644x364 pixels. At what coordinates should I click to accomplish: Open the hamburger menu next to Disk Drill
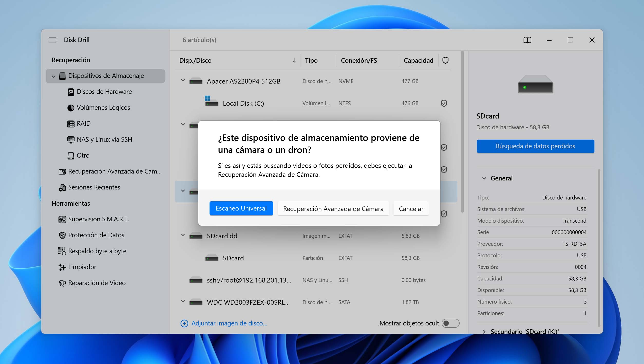coord(53,40)
